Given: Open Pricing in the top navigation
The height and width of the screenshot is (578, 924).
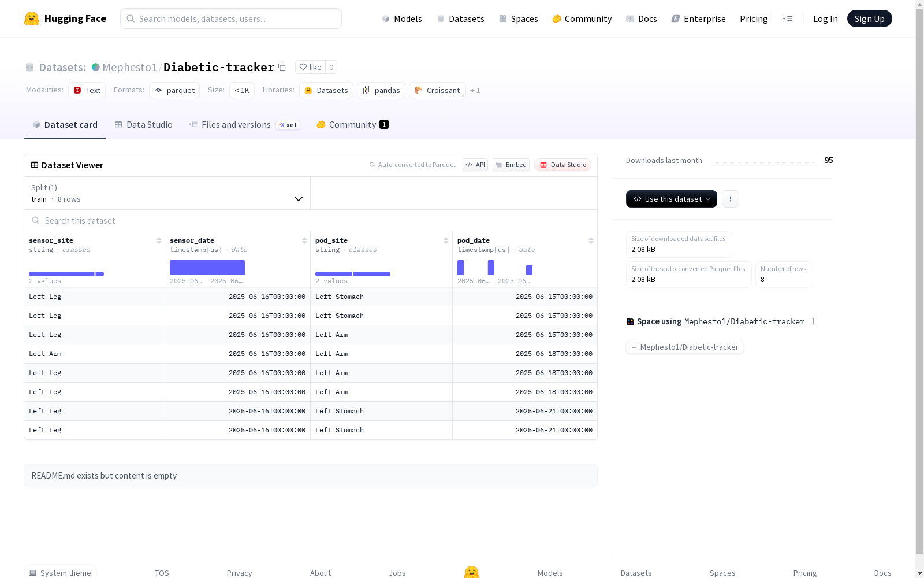Looking at the screenshot, I should [754, 18].
